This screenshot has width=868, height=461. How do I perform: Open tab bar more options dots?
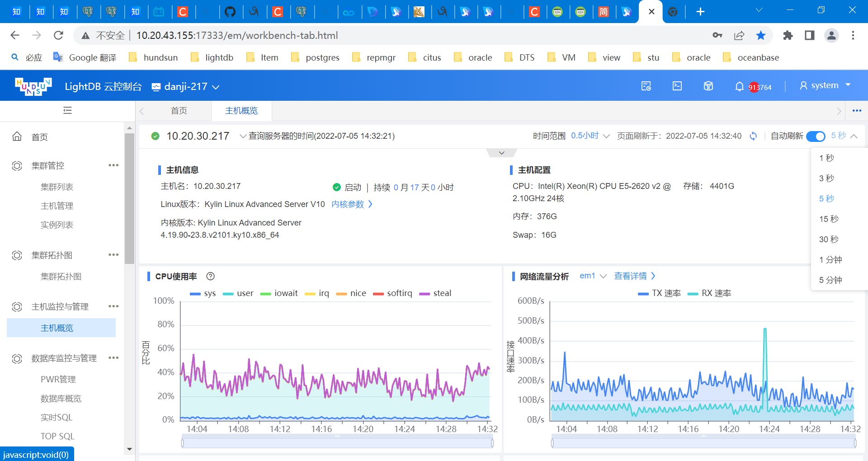pyautogui.click(x=857, y=111)
